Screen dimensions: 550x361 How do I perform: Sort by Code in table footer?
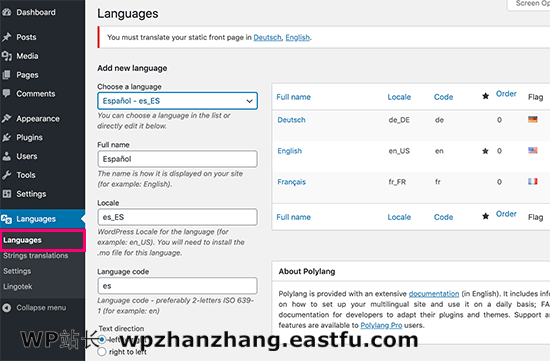[443, 217]
